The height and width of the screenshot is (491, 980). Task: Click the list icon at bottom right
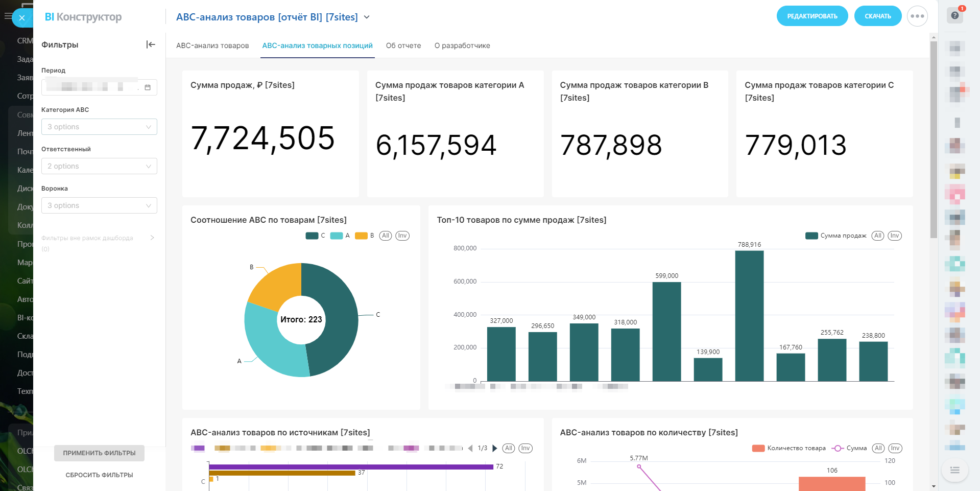click(954, 470)
